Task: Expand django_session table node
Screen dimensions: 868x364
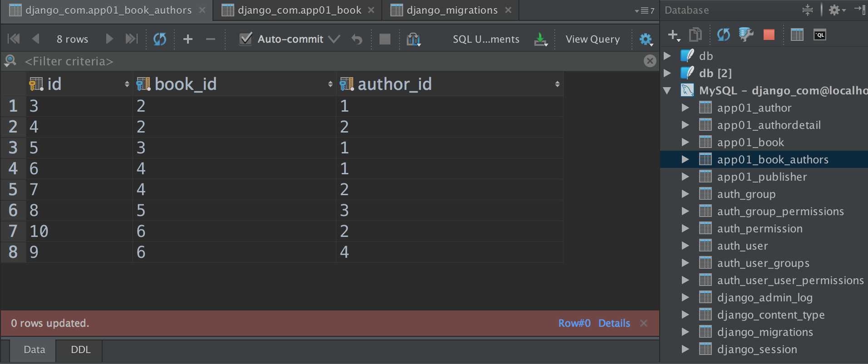Action: click(x=686, y=349)
